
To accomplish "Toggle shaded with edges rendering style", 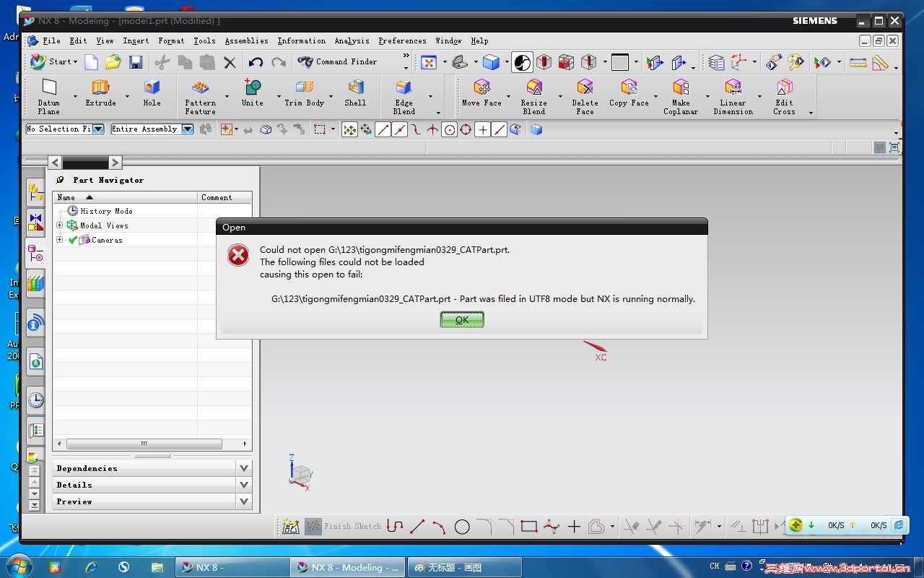I will click(x=492, y=62).
